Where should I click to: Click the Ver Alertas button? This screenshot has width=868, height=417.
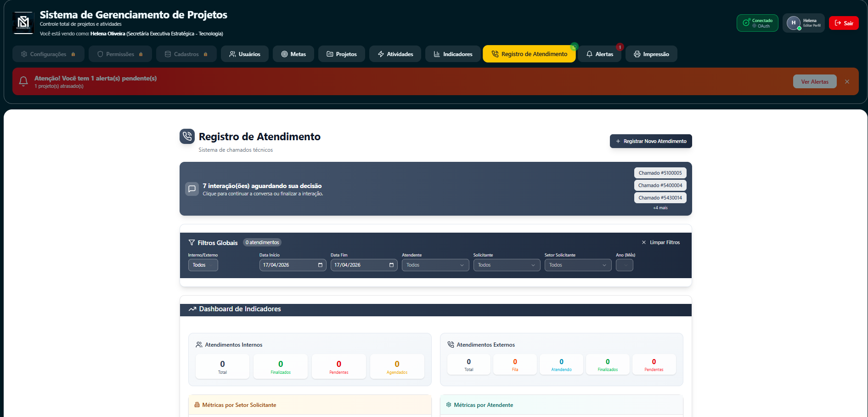point(815,81)
